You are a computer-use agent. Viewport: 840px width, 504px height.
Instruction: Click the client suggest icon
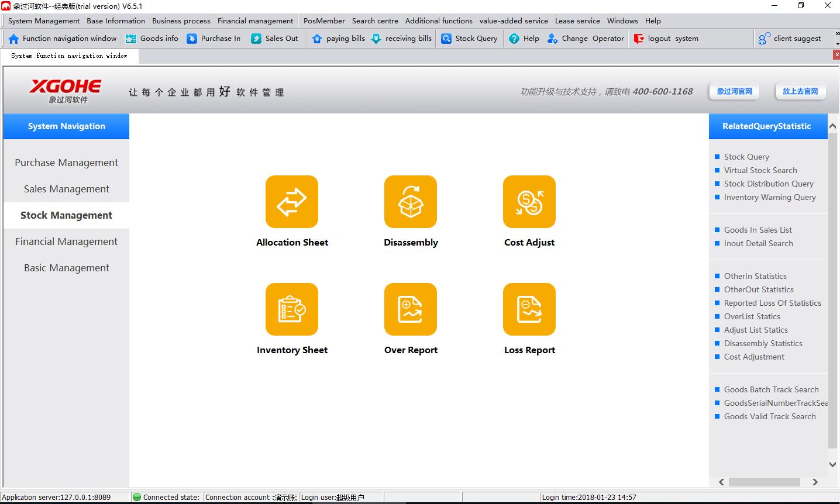click(x=764, y=39)
